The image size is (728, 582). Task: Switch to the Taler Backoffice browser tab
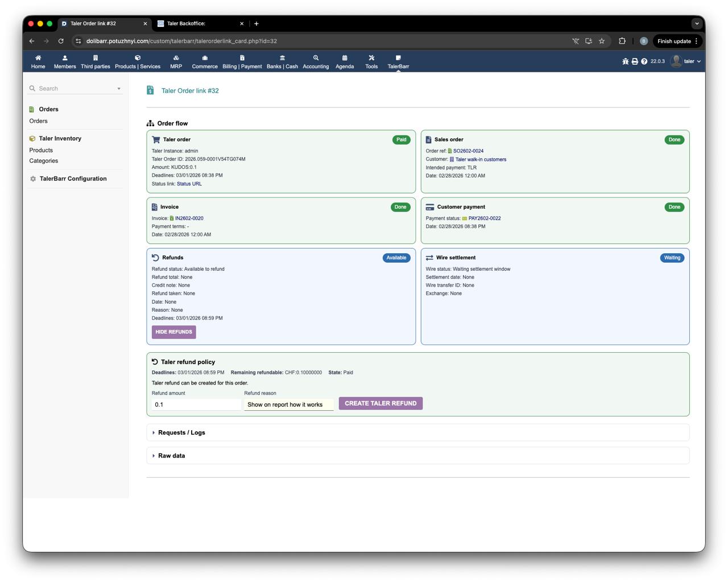(x=199, y=24)
